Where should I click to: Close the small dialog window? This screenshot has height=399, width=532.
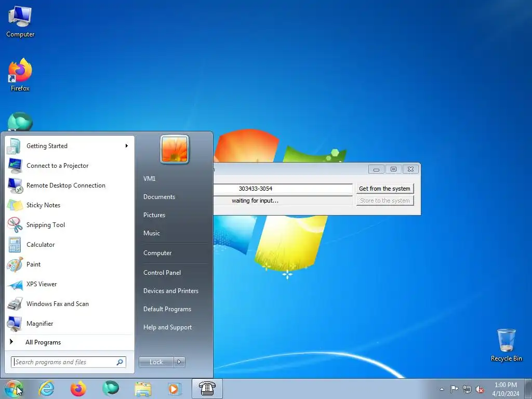point(410,169)
